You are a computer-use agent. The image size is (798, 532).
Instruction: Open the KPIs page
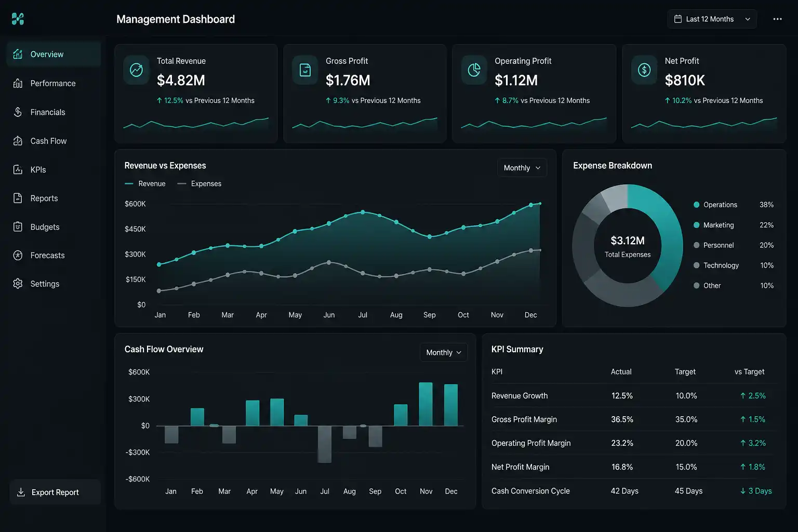[54, 169]
